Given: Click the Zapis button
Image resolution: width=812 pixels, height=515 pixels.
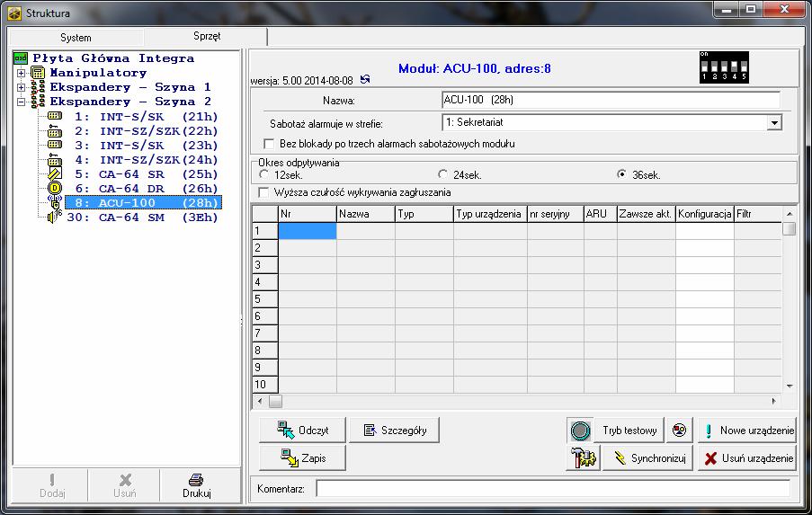Looking at the screenshot, I should click(x=302, y=457).
